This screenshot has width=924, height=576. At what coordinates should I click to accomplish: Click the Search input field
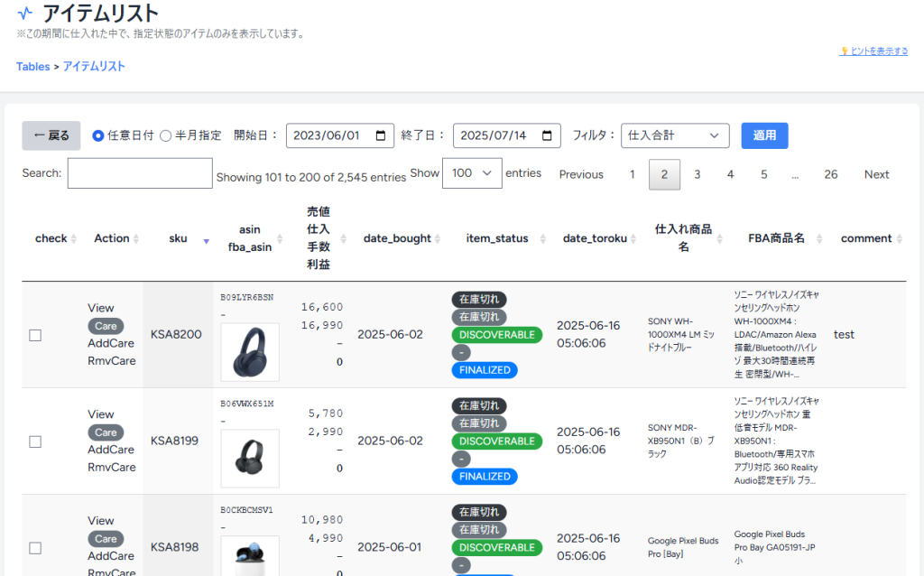pos(139,173)
